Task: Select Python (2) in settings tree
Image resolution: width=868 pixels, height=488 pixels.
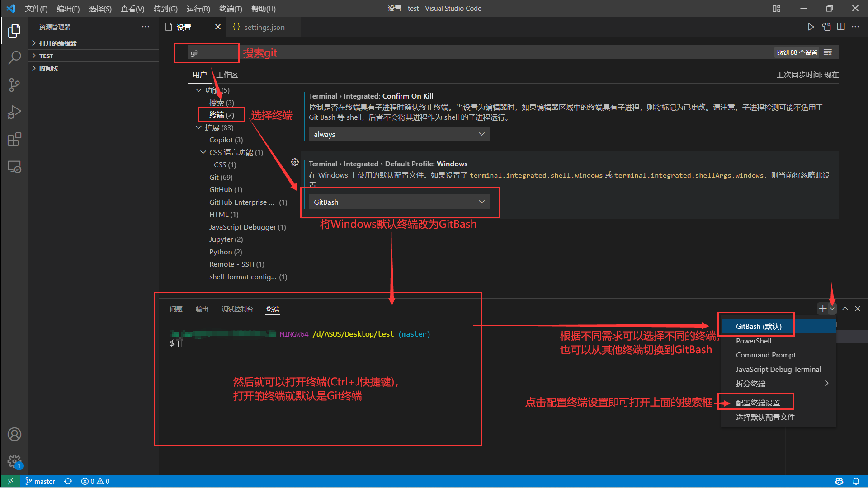Action: [226, 252]
